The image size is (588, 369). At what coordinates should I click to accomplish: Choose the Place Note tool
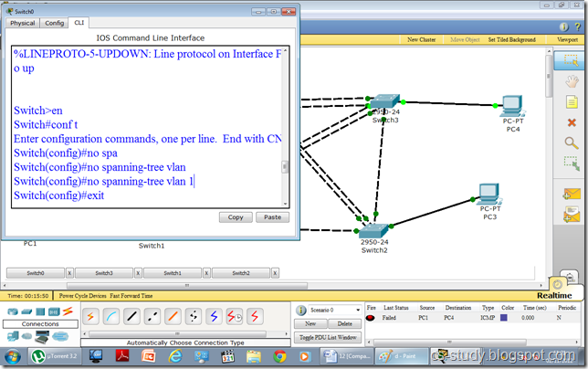(571, 102)
